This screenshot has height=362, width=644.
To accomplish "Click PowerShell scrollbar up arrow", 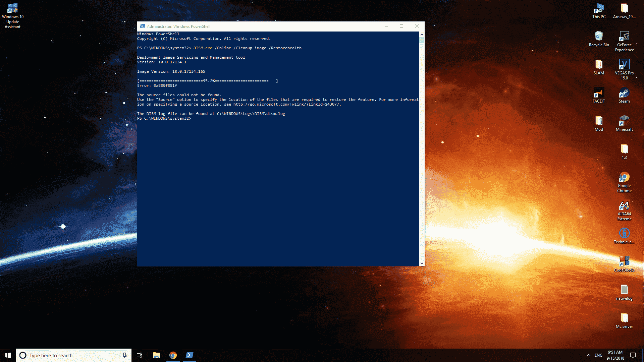I will pos(422,34).
